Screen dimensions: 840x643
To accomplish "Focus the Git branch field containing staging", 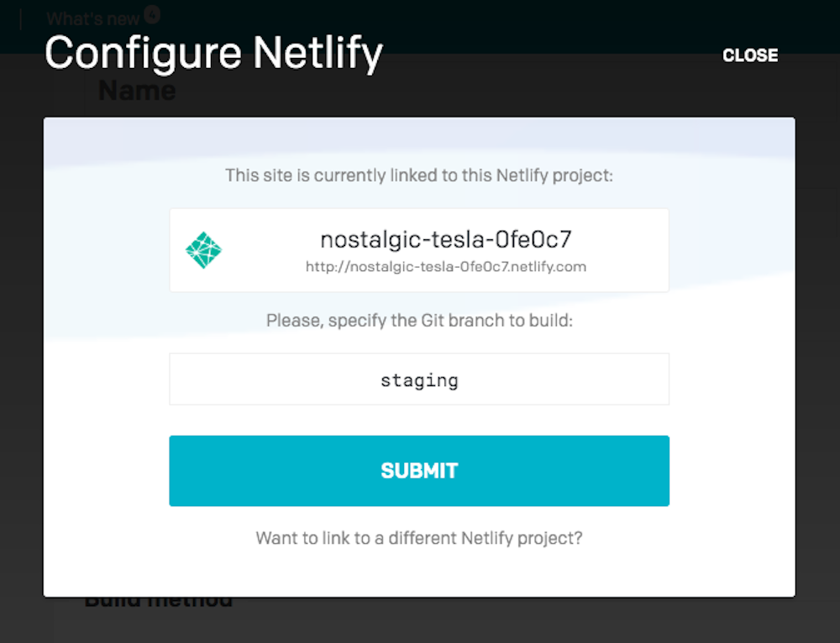I will (x=419, y=379).
